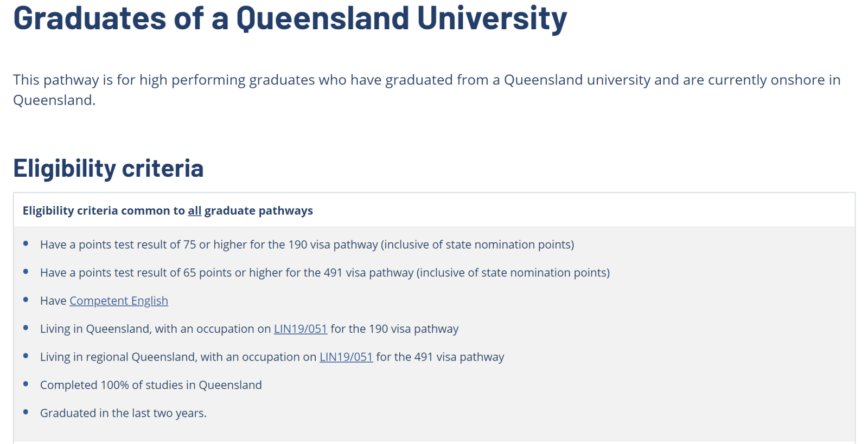Click the bullet dot beside the 75 points criterion
This screenshot has height=444, width=868.
click(x=25, y=244)
